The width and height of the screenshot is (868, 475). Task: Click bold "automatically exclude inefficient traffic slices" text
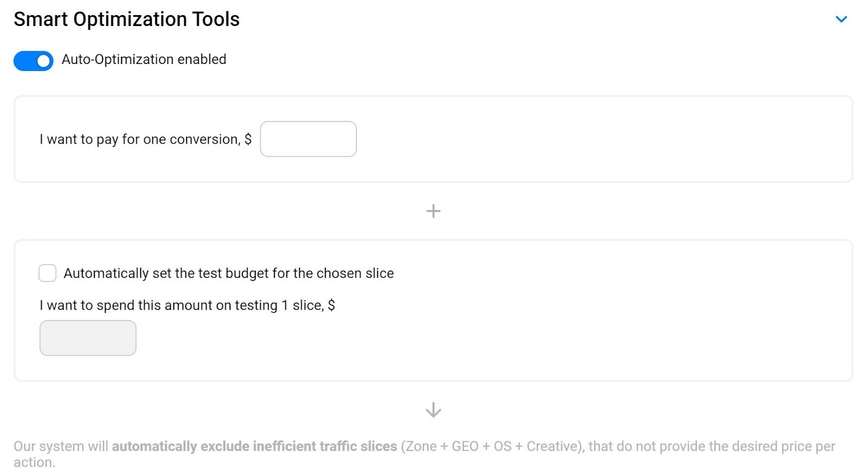point(254,446)
